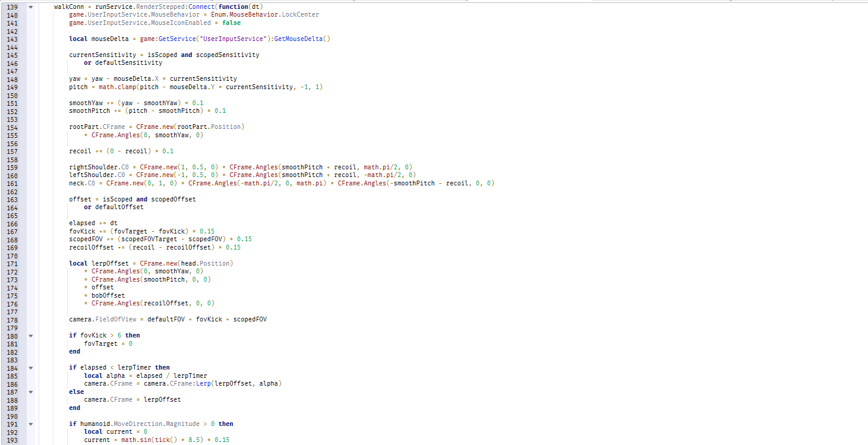Collapse the fold arrow at line 180
The width and height of the screenshot is (868, 445).
tap(30, 336)
